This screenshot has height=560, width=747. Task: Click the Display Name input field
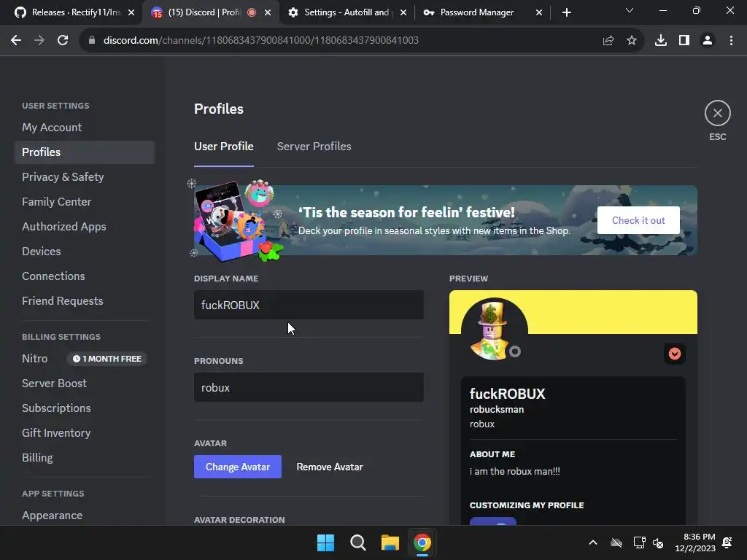point(309,306)
